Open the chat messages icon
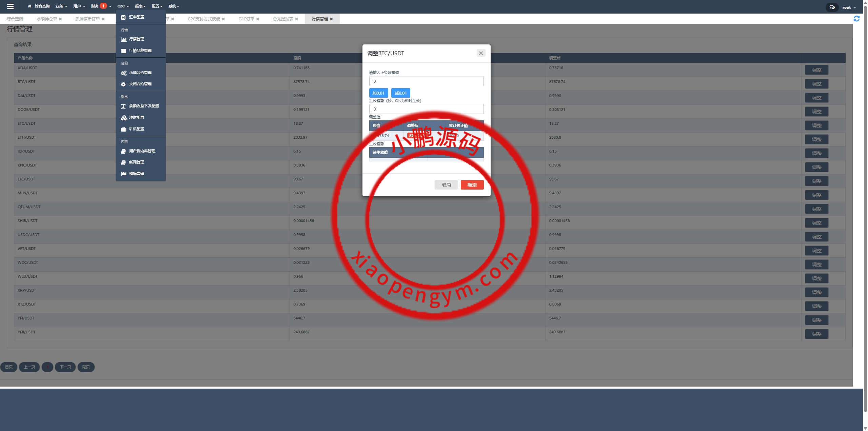Image resolution: width=868 pixels, height=431 pixels. coord(832,7)
